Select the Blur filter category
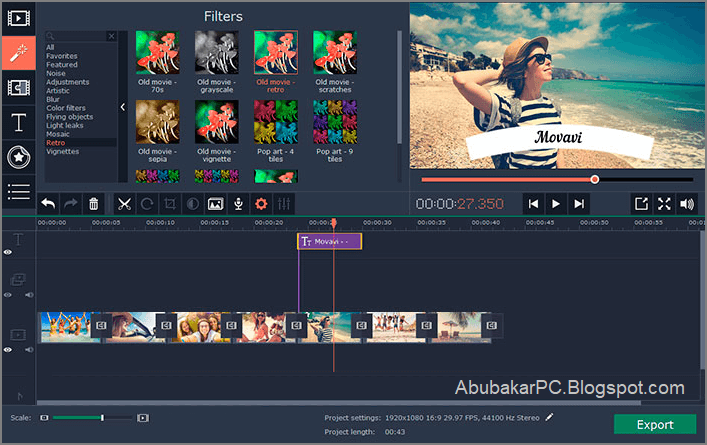Screen dimensions: 707x445 (53, 99)
